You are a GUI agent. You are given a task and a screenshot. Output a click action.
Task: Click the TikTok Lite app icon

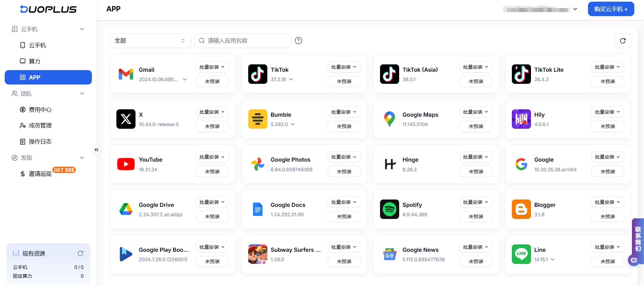(521, 74)
